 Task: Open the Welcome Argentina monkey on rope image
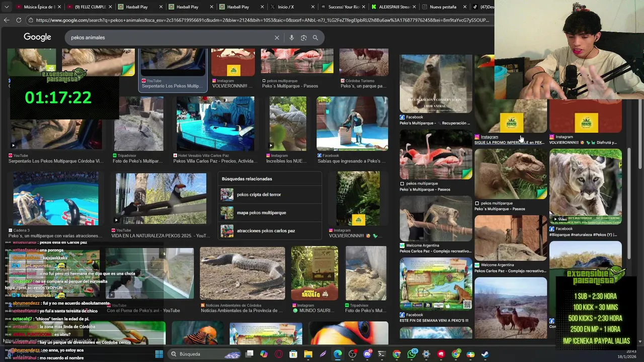(436, 218)
